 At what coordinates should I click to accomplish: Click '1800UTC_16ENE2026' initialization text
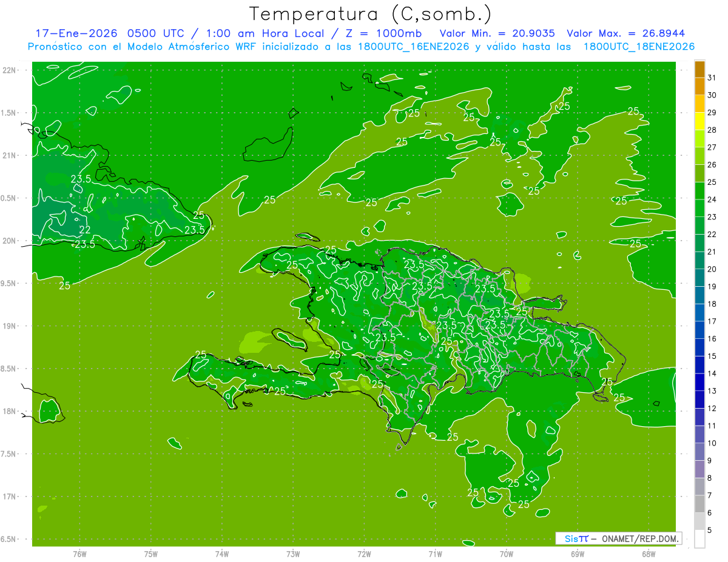click(415, 47)
